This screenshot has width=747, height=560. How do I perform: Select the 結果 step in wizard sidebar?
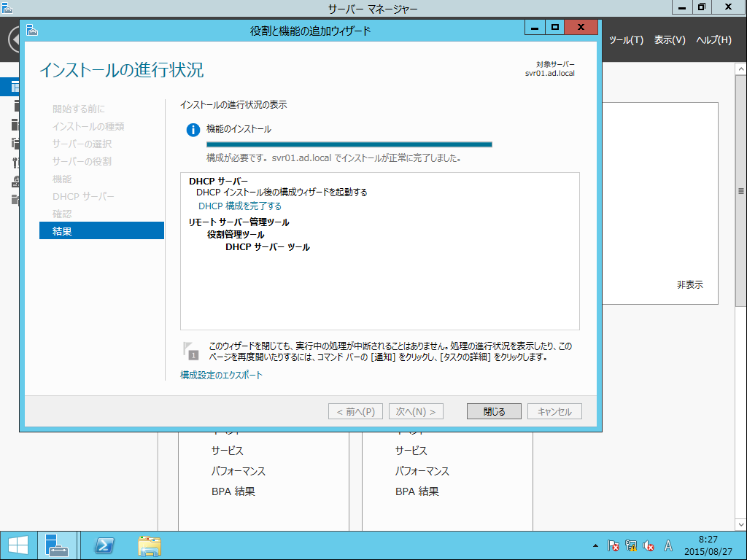pos(101,231)
